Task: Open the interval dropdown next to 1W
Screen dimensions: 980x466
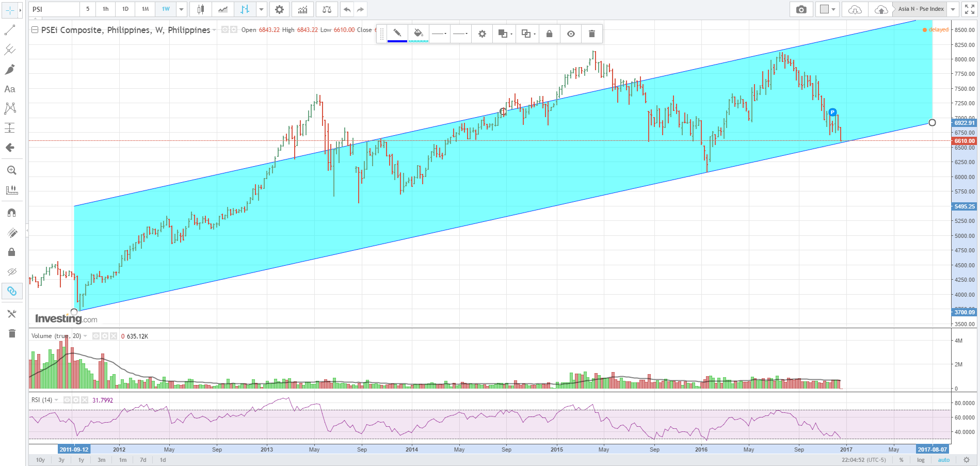Action: point(181,9)
